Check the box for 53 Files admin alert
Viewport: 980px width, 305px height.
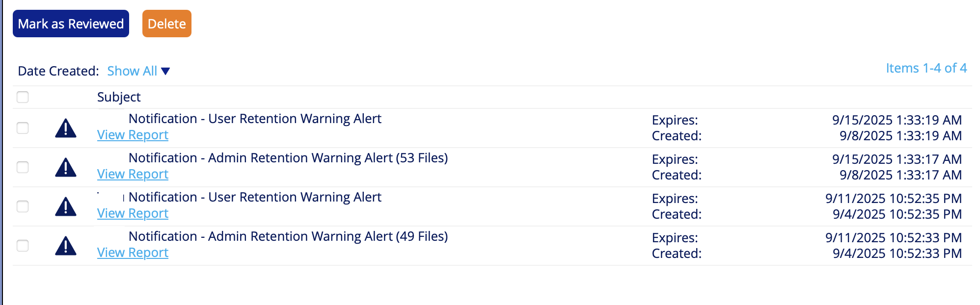pos(23,167)
